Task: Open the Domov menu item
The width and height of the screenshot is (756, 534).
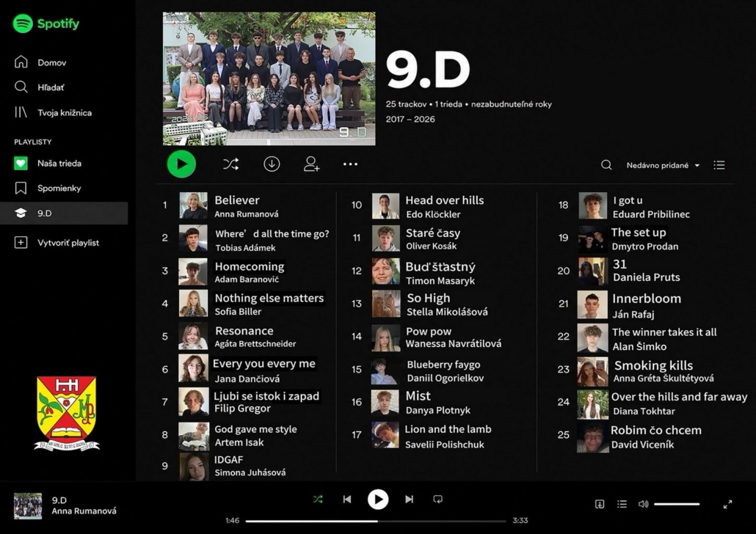Action: point(52,62)
